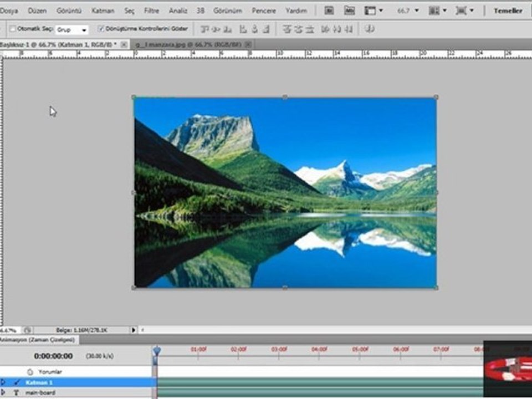Open status bar info flyout arrow

click(134, 330)
